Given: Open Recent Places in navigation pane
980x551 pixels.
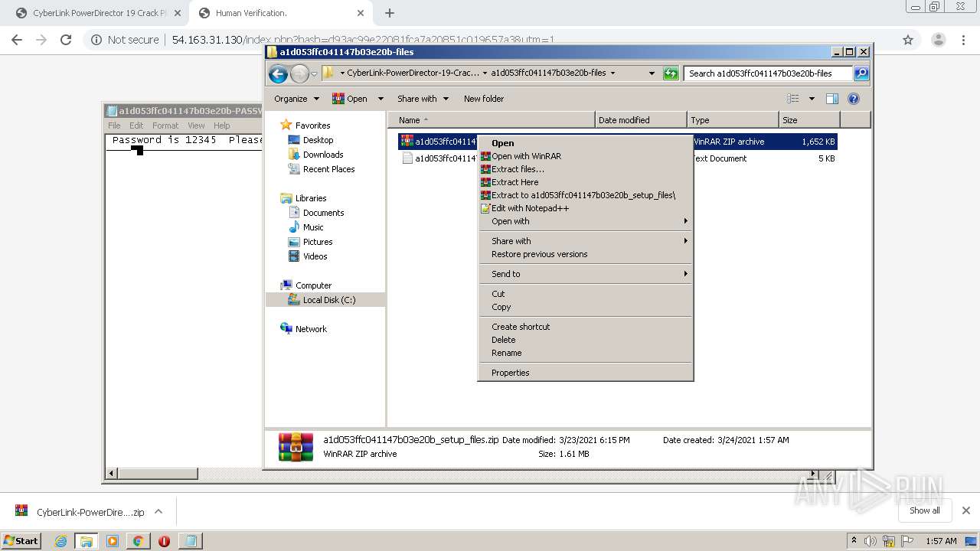Looking at the screenshot, I should 328,169.
